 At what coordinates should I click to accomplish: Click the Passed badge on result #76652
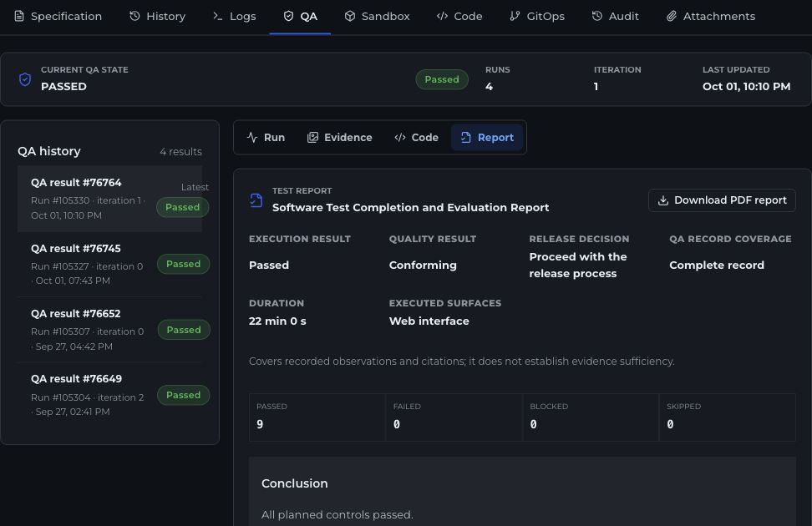[x=184, y=330]
